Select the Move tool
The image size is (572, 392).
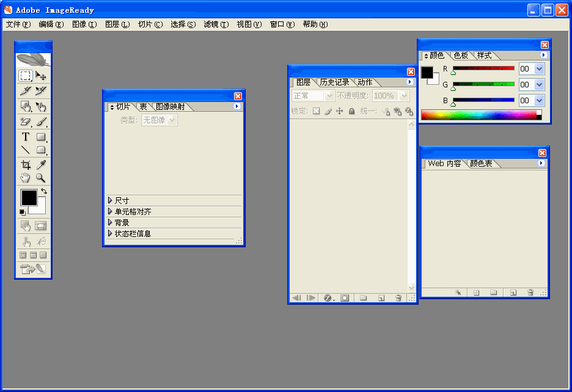coord(41,74)
